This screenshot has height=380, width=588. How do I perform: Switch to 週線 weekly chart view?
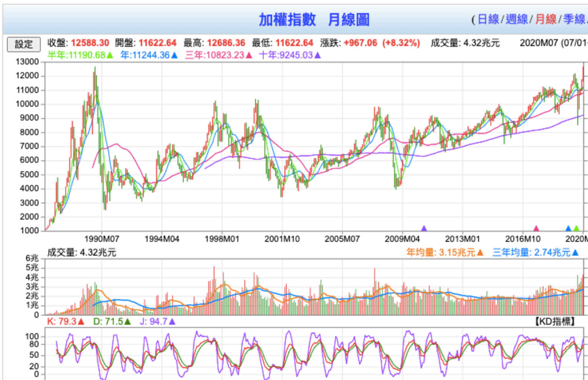tap(516, 19)
